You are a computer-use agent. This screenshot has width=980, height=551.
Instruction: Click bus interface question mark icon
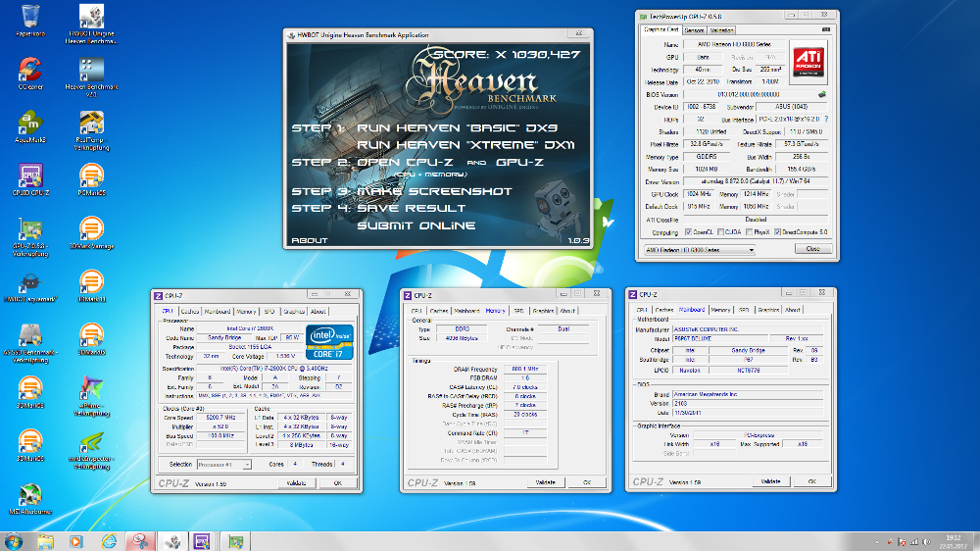pos(825,119)
